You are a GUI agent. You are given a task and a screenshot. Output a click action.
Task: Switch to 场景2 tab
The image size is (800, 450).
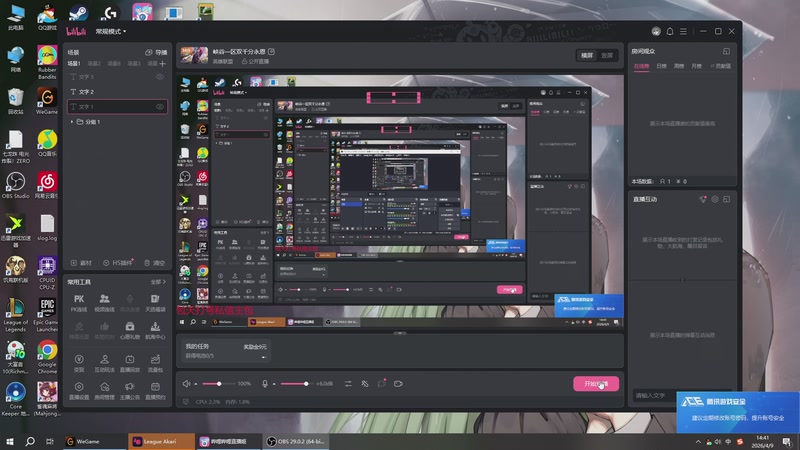tap(94, 64)
